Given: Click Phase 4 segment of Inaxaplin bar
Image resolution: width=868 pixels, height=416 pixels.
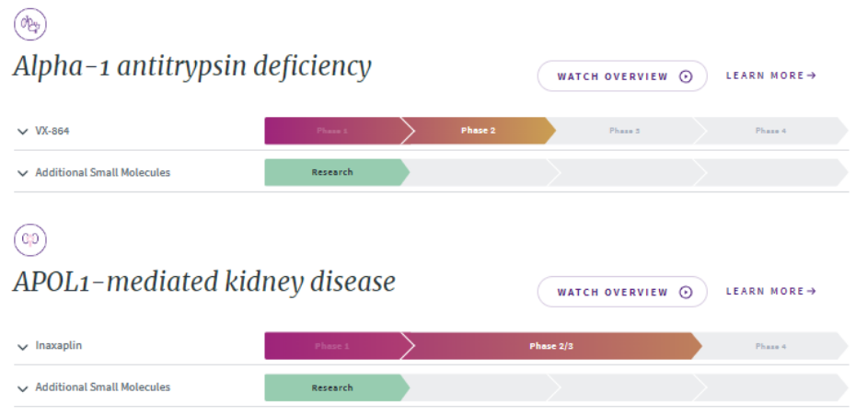Looking at the screenshot, I should pos(770,346).
